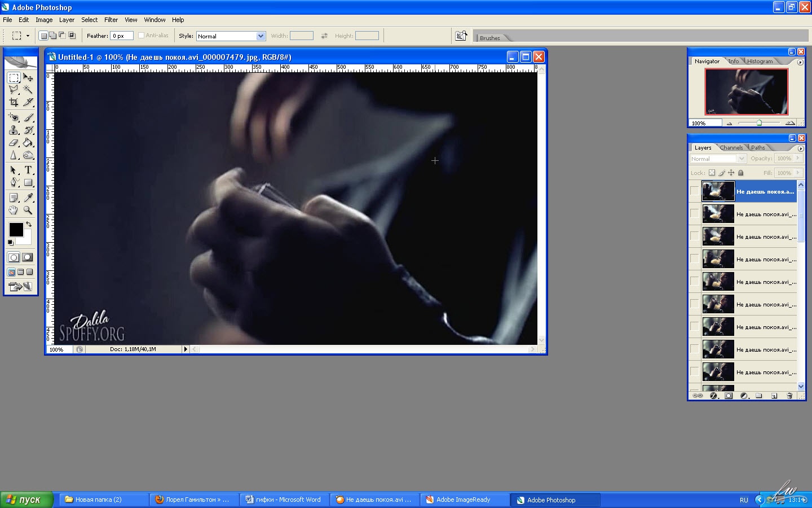Open the document status bar arrow menu
812x508 pixels.
click(185, 349)
